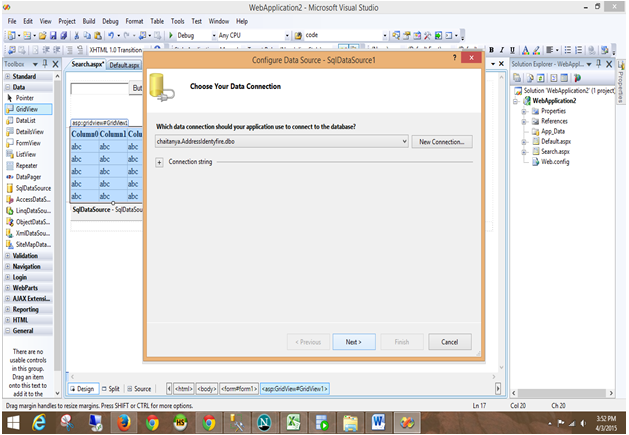Viewport: 629px width, 435px height.
Task: Select SqlDataSource control in the Toolbox
Action: (x=28, y=188)
